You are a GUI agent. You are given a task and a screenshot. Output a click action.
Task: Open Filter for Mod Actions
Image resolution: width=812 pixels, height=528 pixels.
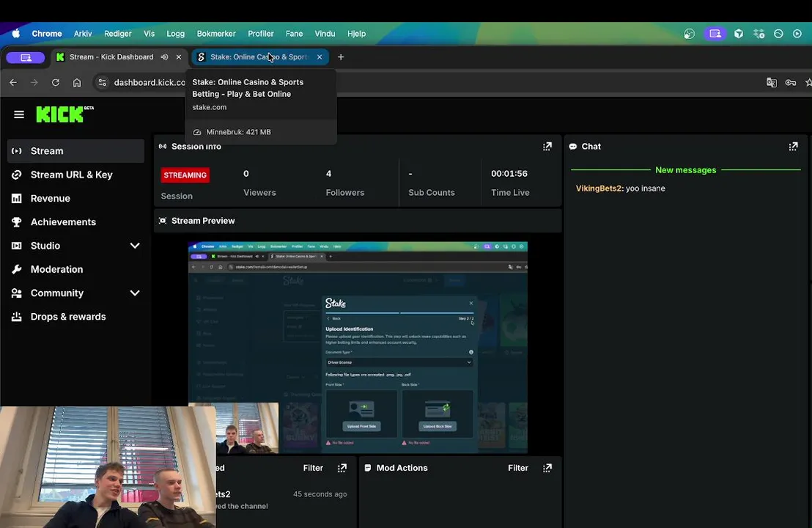518,468
